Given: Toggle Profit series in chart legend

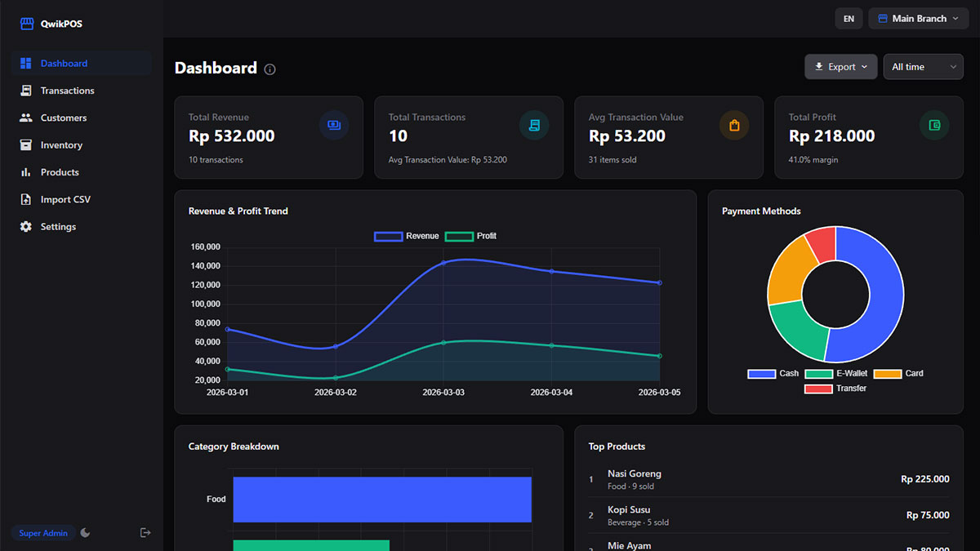Looking at the screenshot, I should (470, 236).
